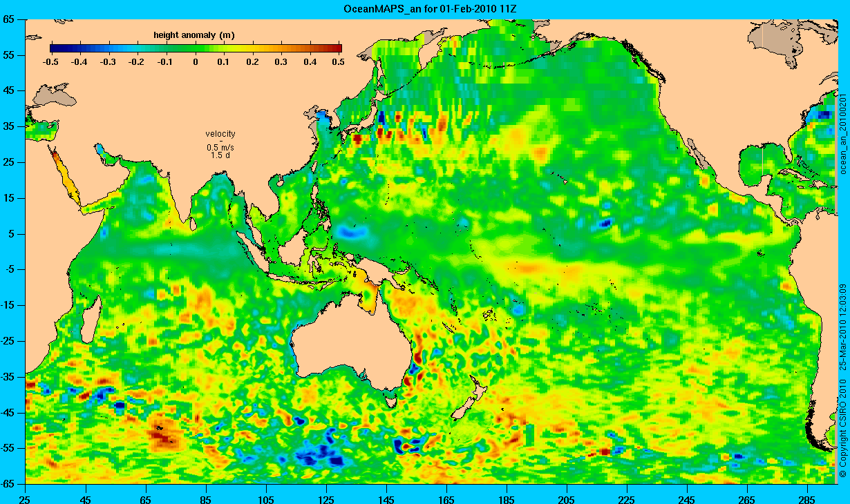
Task: Click the 0 colorbar tick label
Action: pyautogui.click(x=196, y=62)
